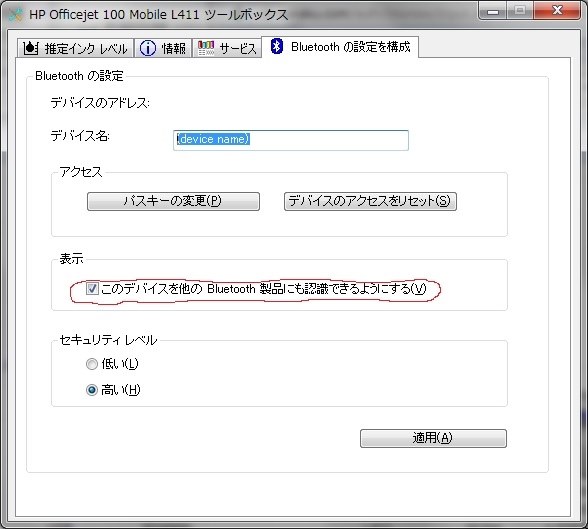Image resolution: width=588 pixels, height=529 pixels.
Task: Toggle Bluetooth device visibility checkbox
Action: (92, 289)
